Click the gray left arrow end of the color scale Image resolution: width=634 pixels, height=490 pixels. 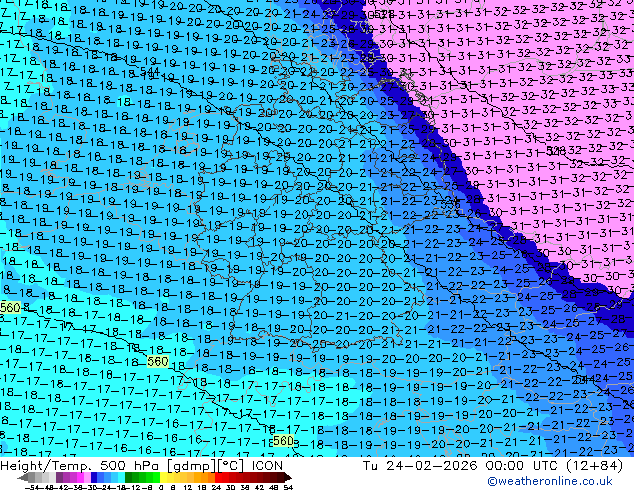click(23, 478)
